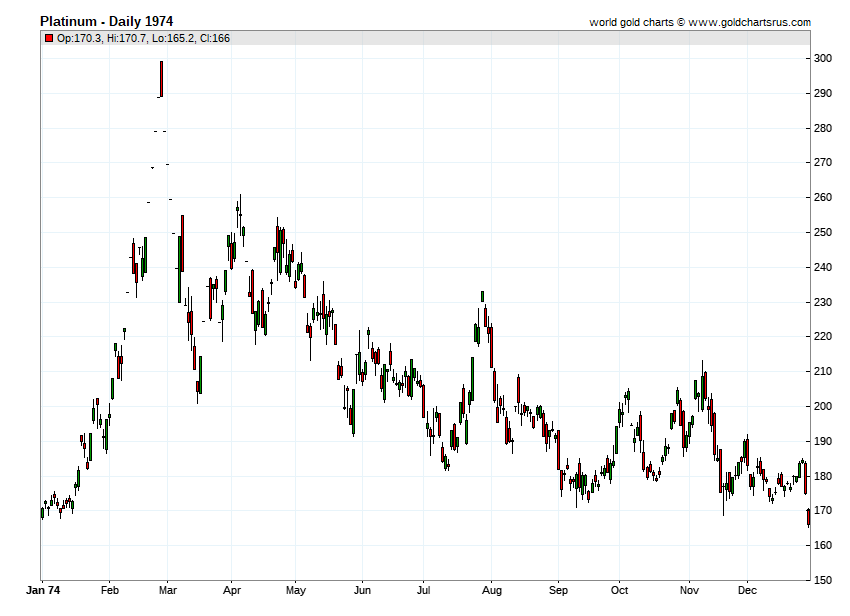The height and width of the screenshot is (616, 850).
Task: Click the 220 price axis label
Action: [x=823, y=337]
